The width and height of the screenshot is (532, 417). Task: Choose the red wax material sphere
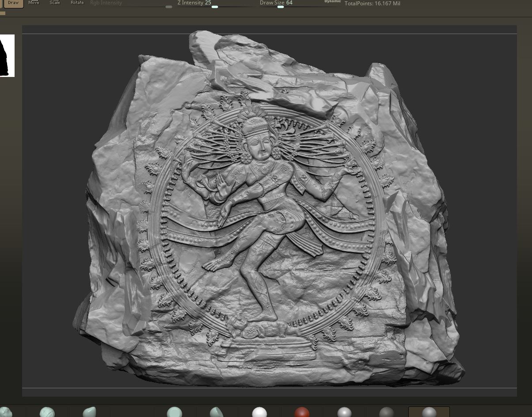[302, 412]
